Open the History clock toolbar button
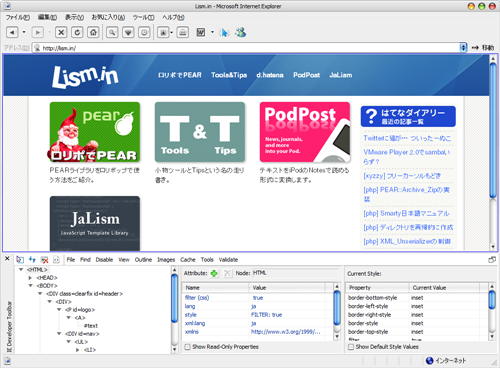The image size is (500, 368). tap(144, 32)
